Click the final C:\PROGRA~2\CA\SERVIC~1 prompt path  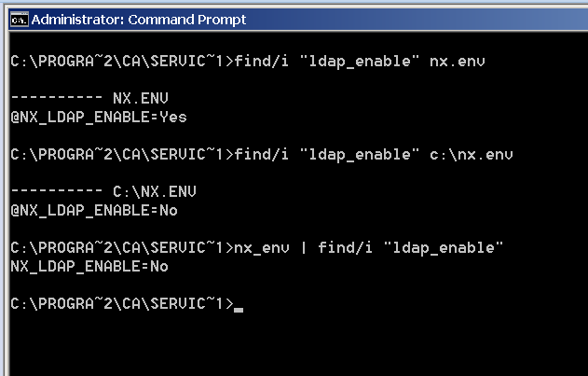point(117,303)
